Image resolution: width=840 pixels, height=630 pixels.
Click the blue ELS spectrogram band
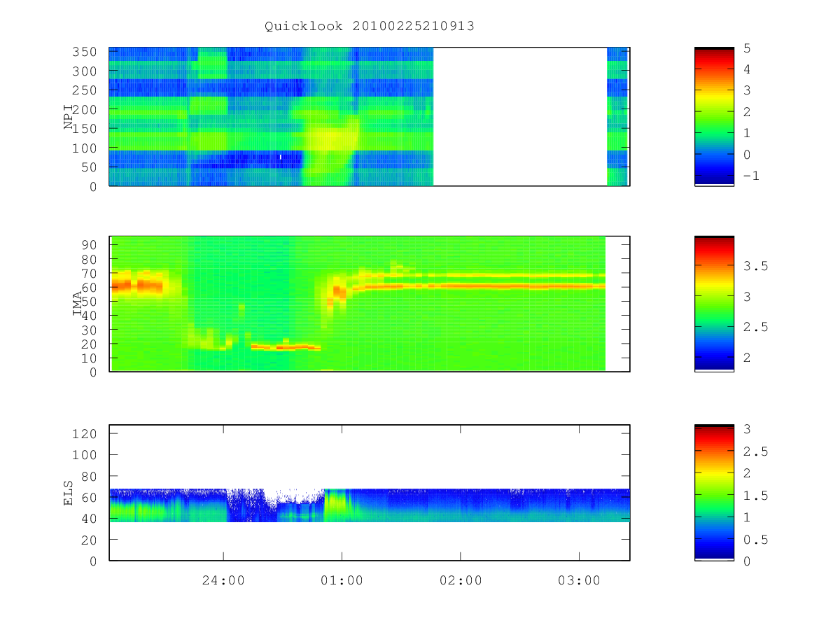(x=370, y=505)
